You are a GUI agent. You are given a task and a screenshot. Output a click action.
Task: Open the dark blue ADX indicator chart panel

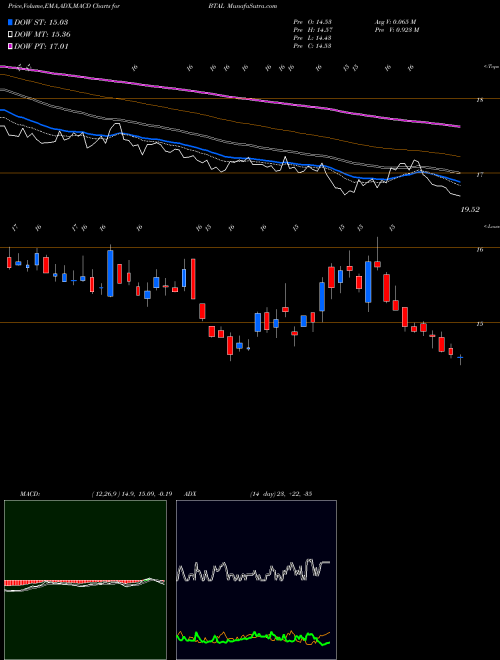pyautogui.click(x=256, y=580)
